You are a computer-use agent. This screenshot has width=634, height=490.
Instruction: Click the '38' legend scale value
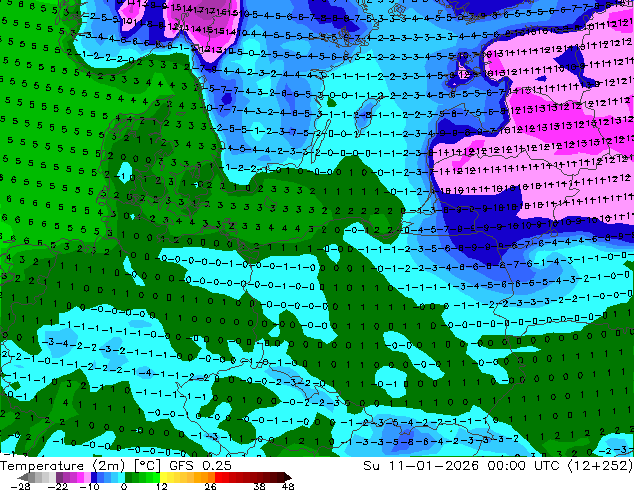tap(260, 486)
